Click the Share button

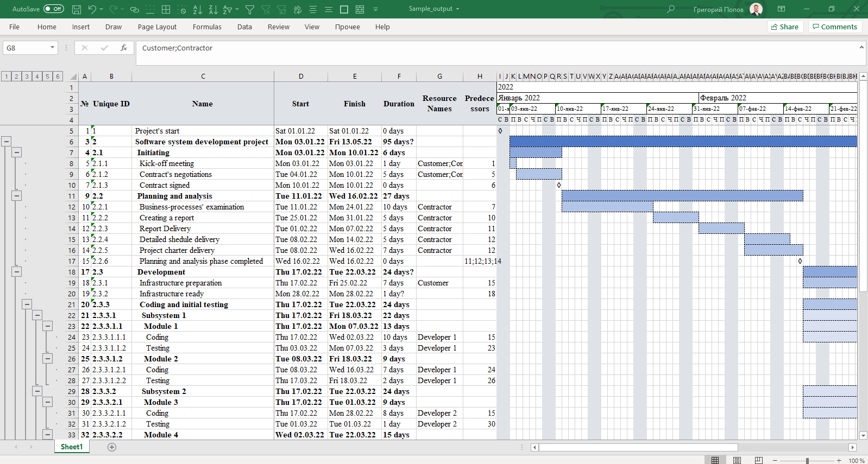(x=785, y=27)
